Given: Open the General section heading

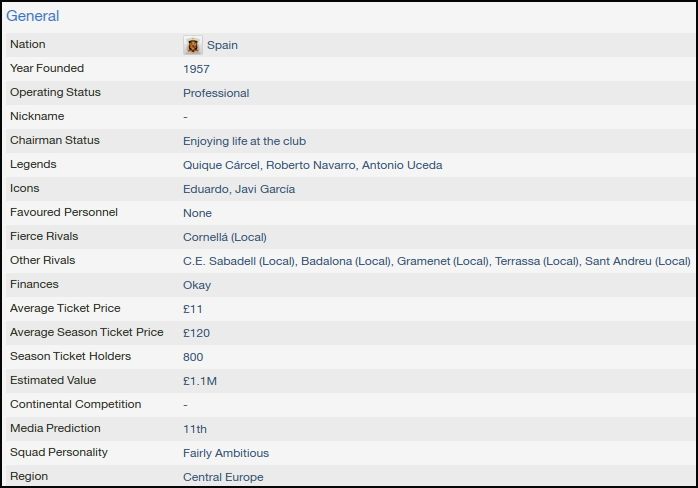Looking at the screenshot, I should point(32,16).
